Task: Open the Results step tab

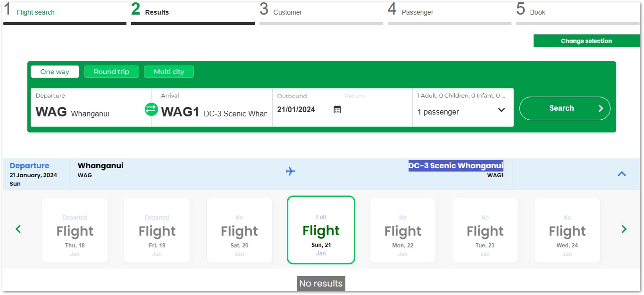Action: [x=157, y=12]
